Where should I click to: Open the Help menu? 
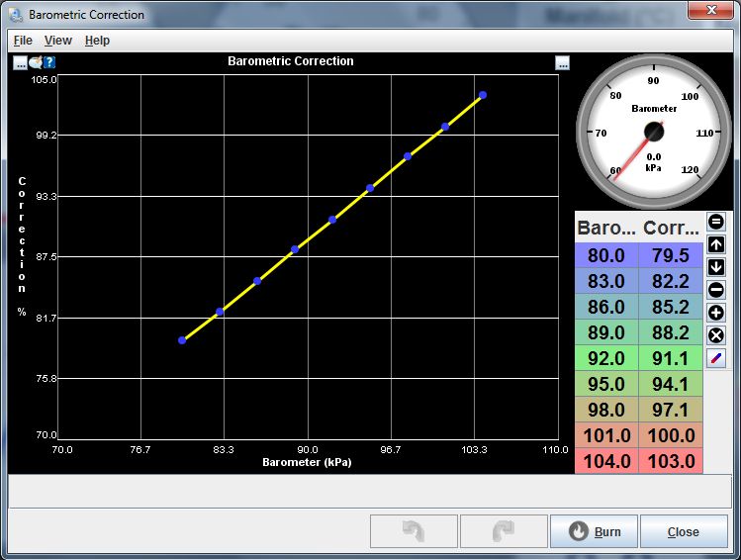pyautogui.click(x=97, y=41)
